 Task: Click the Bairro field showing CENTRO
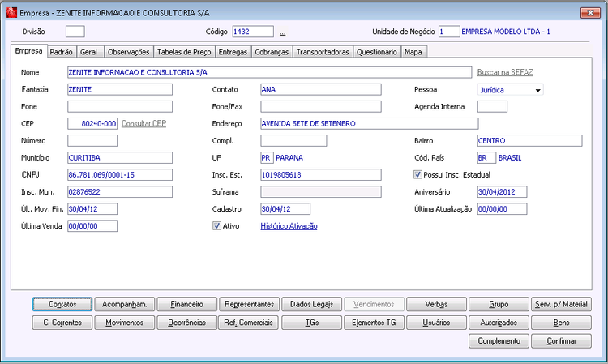(x=529, y=141)
